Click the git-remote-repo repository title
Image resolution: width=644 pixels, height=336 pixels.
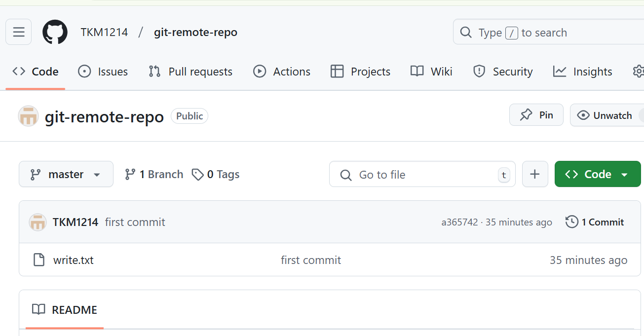(104, 117)
